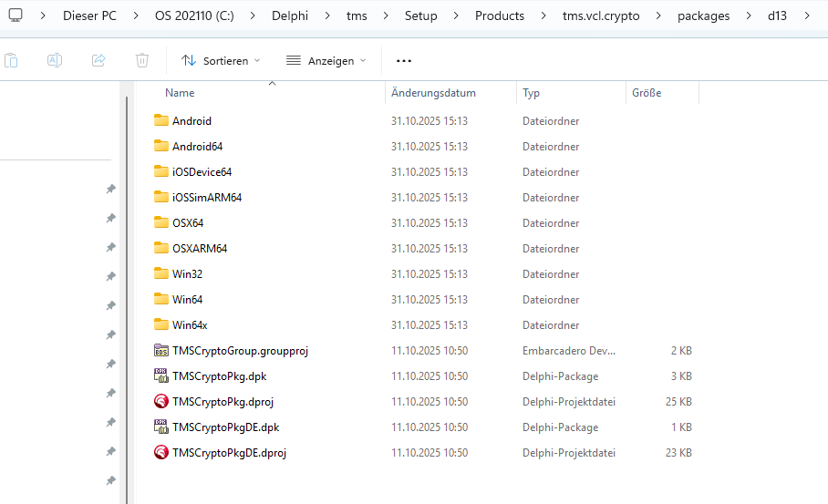This screenshot has height=504, width=828.
Task: Click the Paste clipboard icon in toolbar
Action: 11,60
